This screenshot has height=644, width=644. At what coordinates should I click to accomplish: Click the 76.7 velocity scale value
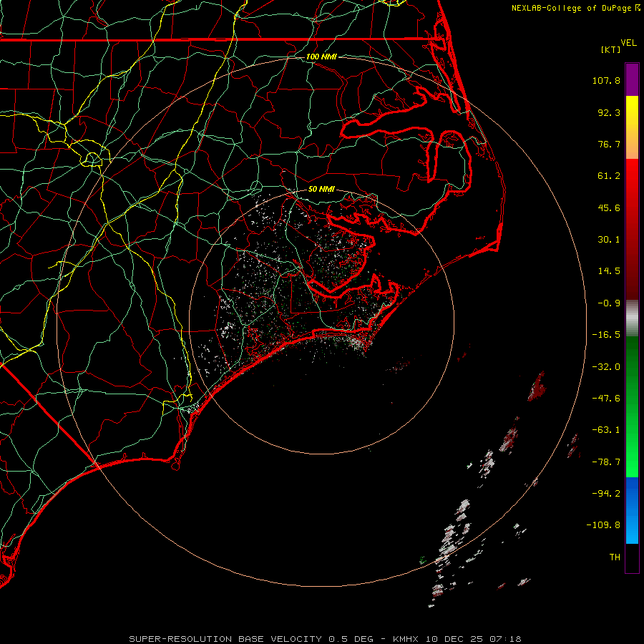click(x=609, y=144)
